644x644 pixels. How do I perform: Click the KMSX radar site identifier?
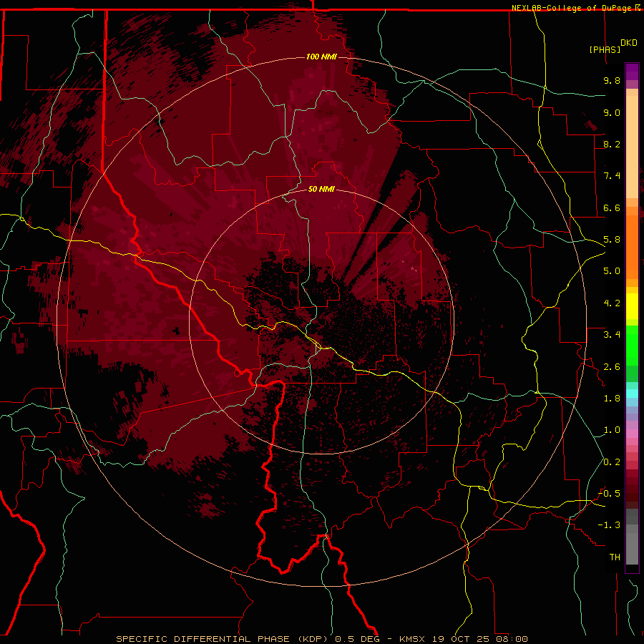click(412, 639)
